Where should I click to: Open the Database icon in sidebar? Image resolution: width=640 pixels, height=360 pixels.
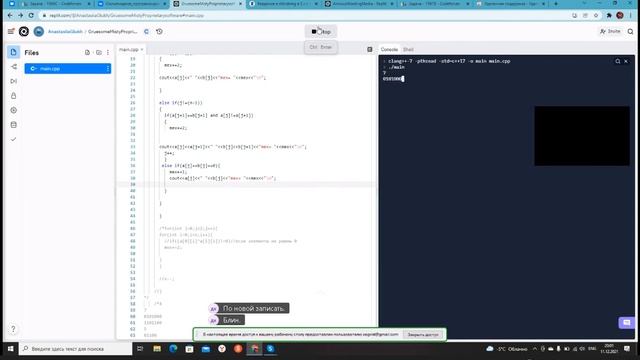point(13,125)
